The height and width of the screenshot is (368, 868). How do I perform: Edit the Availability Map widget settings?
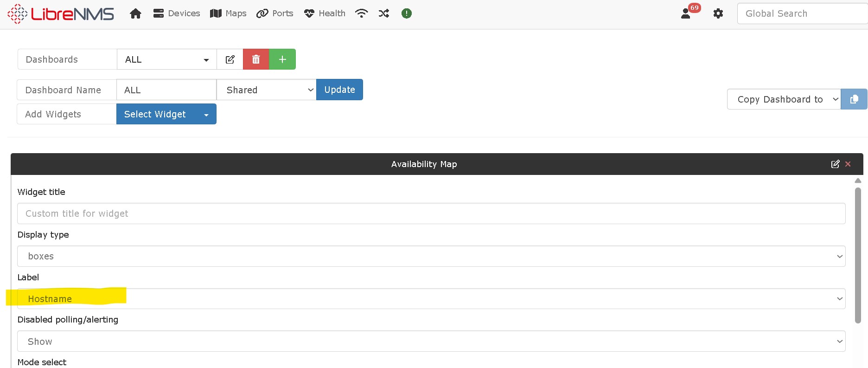[x=835, y=164]
